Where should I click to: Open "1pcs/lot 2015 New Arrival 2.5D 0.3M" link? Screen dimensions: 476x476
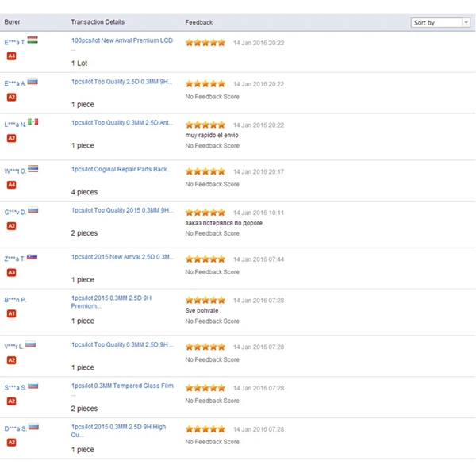122,258
